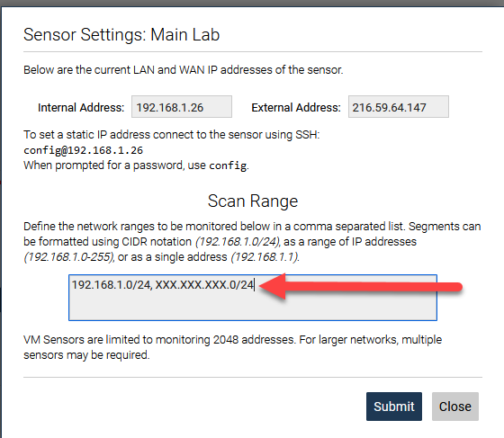Focus the Internal Address field
Screen dimensions: 504x438
[x=182, y=107]
